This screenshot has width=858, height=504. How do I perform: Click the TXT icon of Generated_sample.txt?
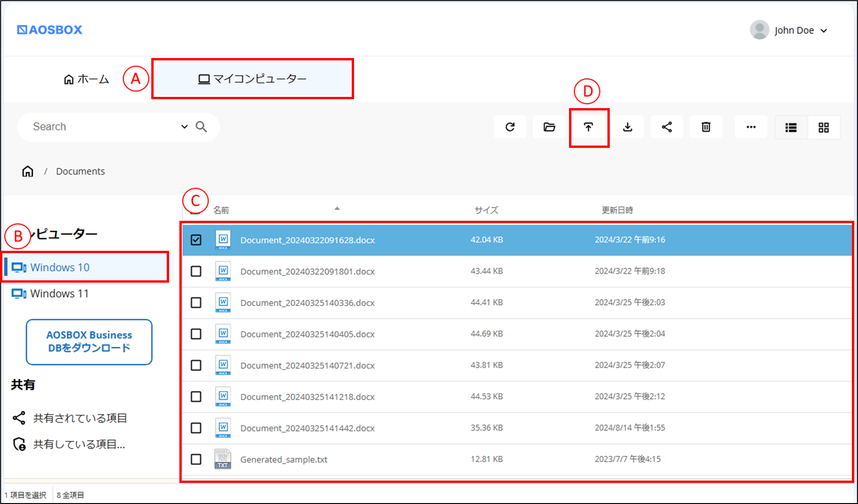223,459
